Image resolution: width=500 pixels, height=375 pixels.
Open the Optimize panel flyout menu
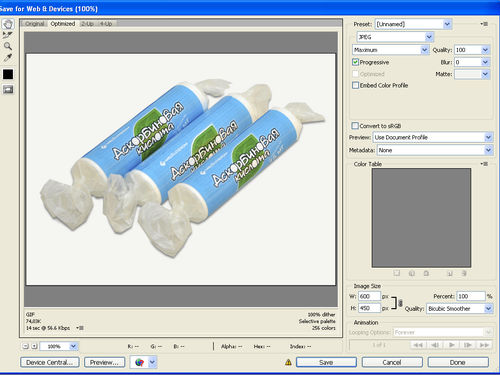tap(484, 24)
